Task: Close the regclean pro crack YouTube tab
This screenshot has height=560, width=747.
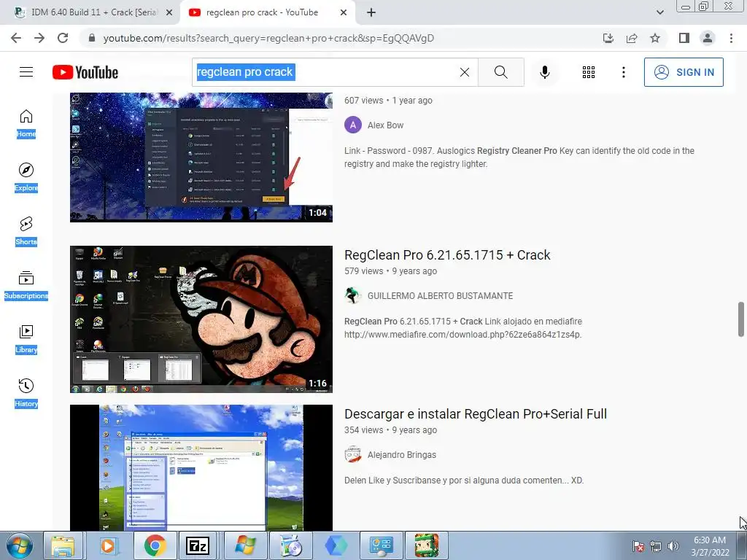Action: pyautogui.click(x=344, y=13)
